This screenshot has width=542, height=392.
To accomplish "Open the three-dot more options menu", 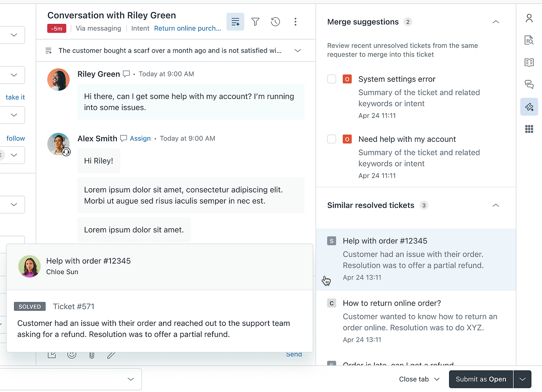I will 295,22.
